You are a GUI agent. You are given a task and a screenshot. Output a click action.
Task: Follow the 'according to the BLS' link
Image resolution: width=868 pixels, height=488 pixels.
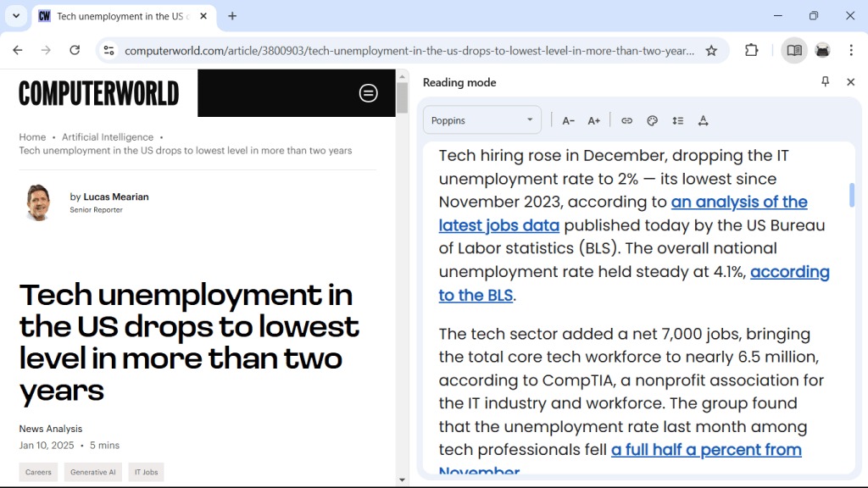click(476, 295)
